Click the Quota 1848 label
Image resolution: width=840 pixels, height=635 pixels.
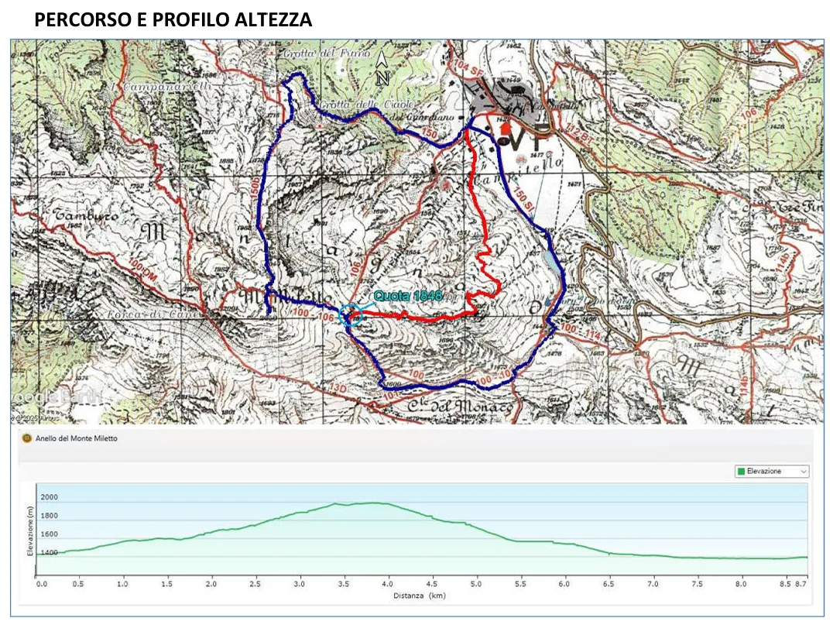point(407,296)
